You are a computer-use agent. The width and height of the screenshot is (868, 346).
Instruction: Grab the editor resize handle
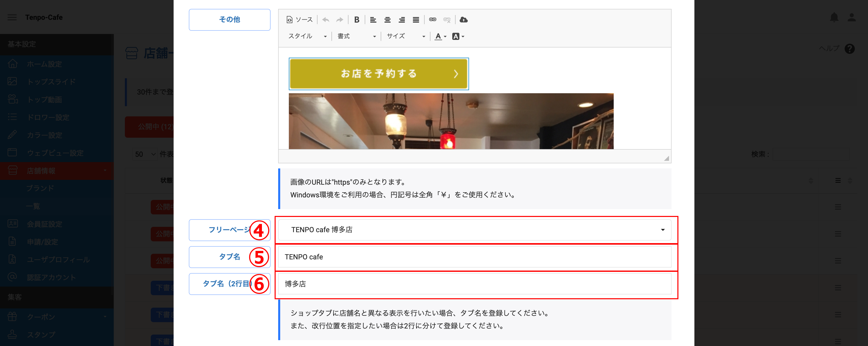coord(666,158)
